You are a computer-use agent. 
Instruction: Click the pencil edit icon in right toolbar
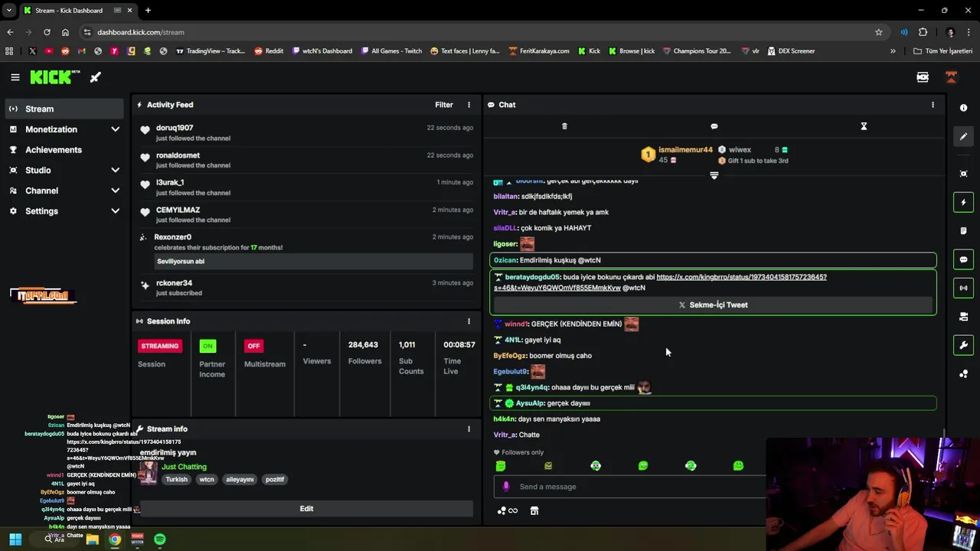click(963, 136)
